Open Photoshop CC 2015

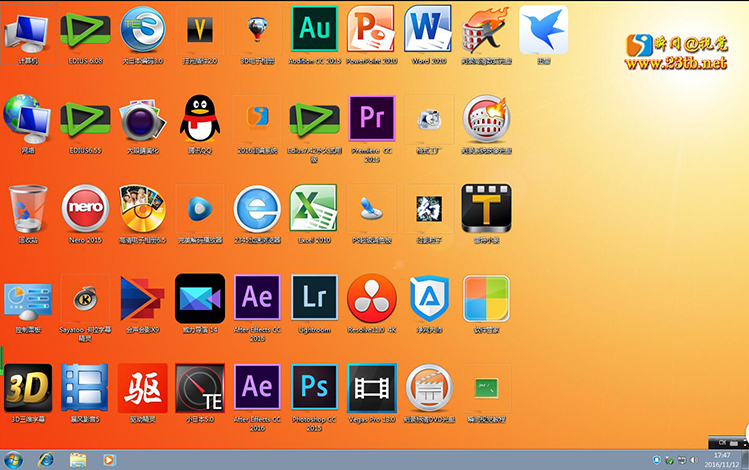click(314, 387)
